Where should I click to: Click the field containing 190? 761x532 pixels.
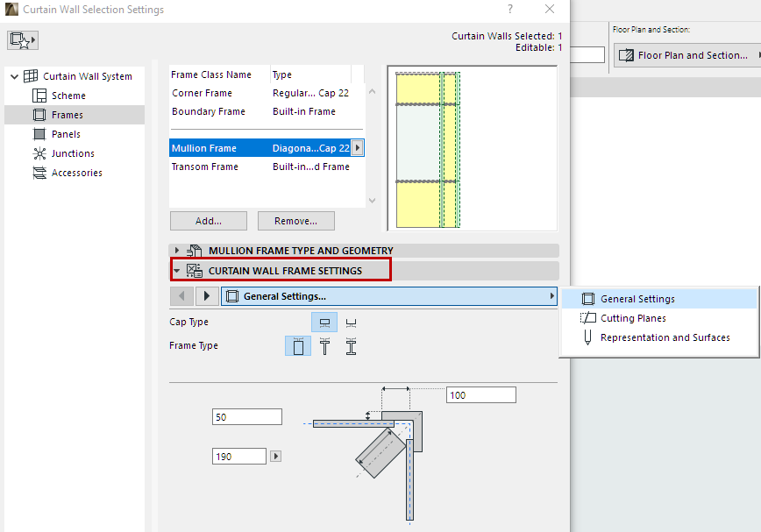(239, 457)
